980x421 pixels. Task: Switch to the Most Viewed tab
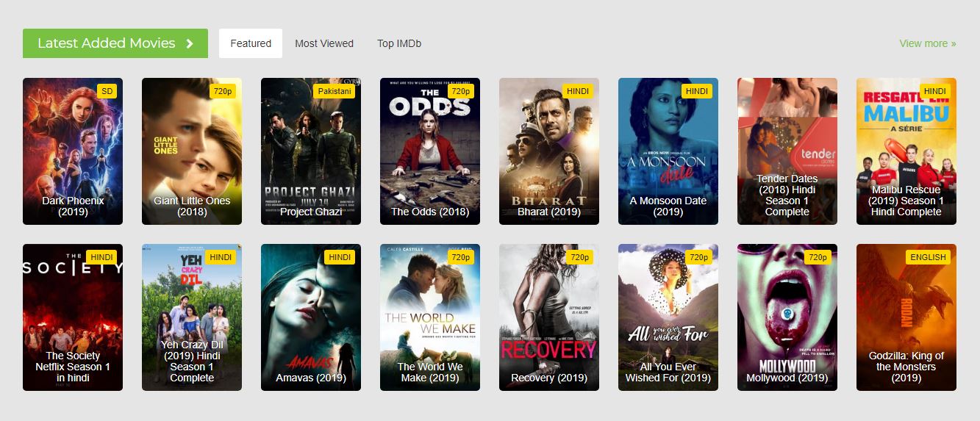(x=324, y=43)
